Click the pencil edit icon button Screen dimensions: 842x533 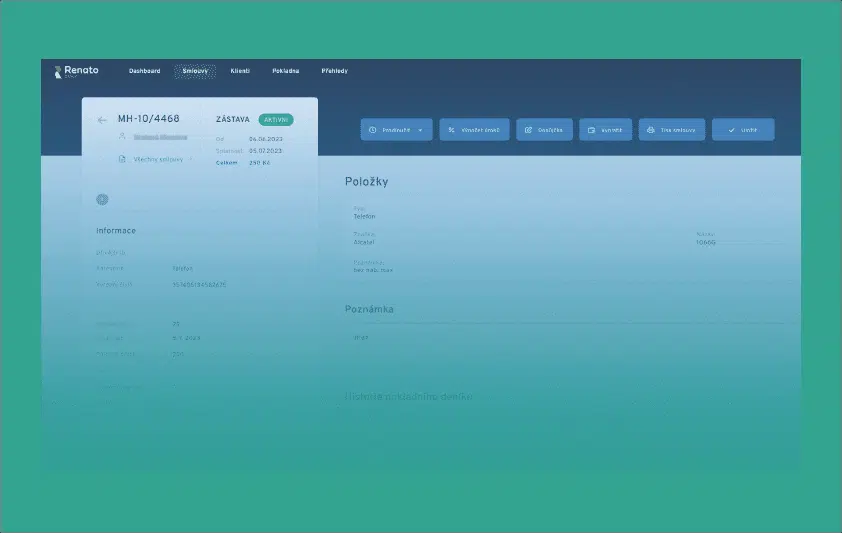pos(527,130)
